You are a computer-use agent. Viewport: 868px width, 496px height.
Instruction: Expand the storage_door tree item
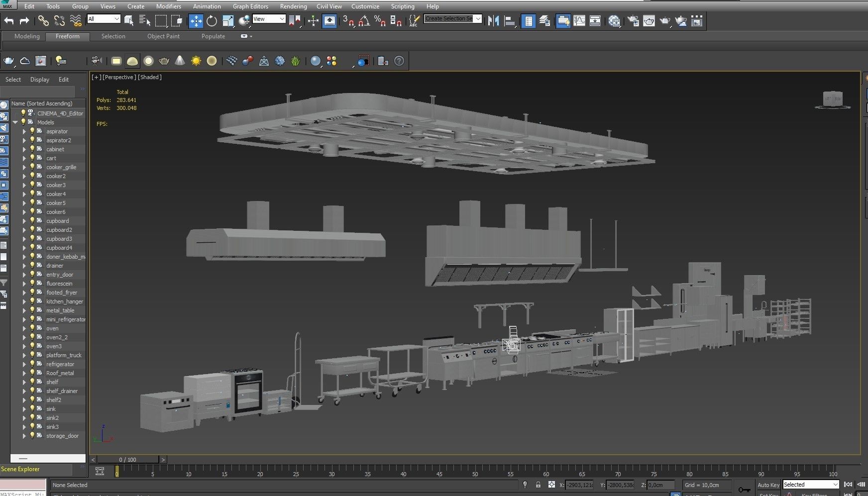point(24,436)
